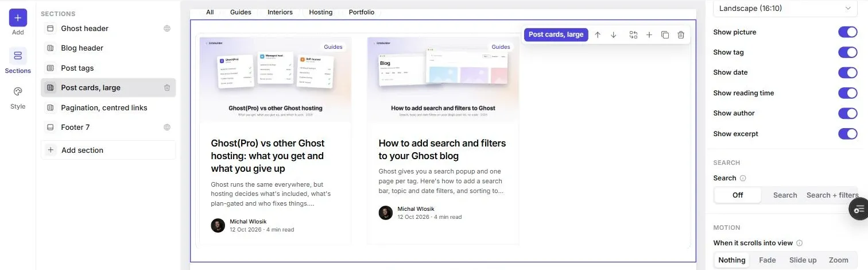Select the All tag filter
The width and height of the screenshot is (868, 270).
[x=210, y=12]
